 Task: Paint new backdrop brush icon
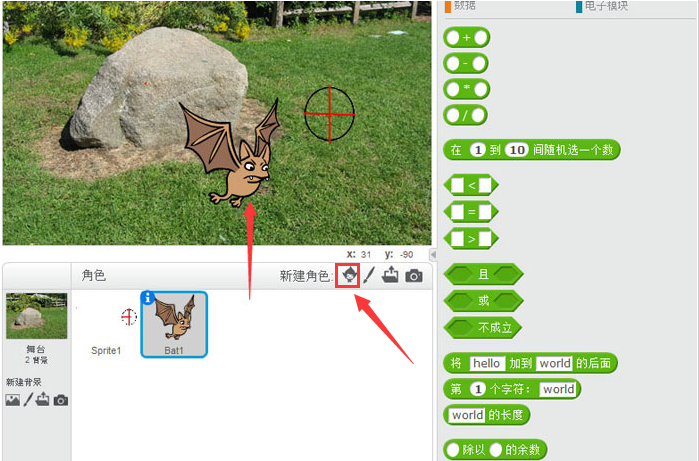28,399
